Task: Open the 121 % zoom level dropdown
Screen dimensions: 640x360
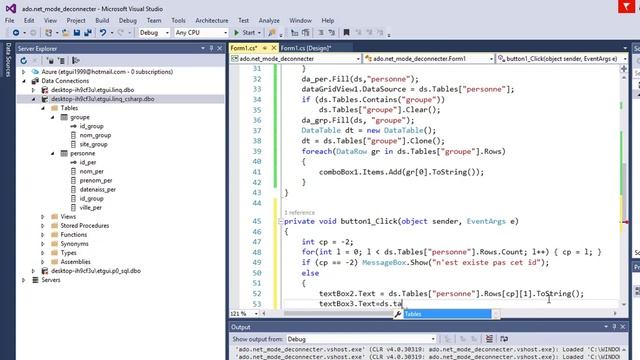Action: [x=244, y=313]
